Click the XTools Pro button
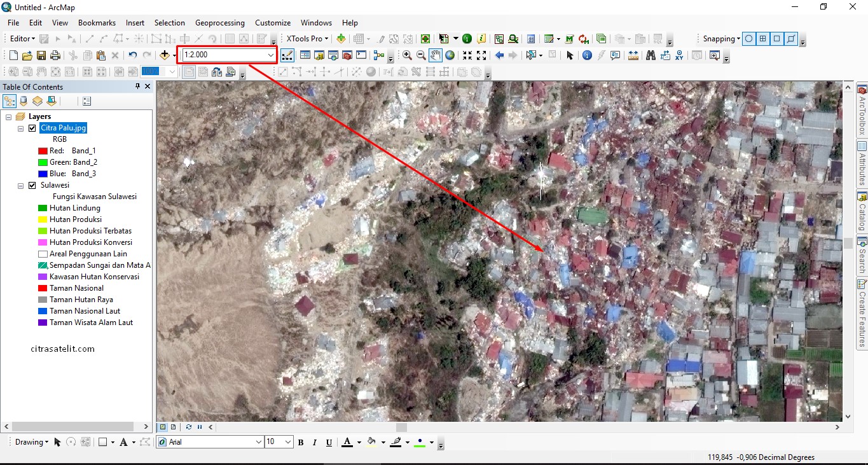 tap(307, 39)
